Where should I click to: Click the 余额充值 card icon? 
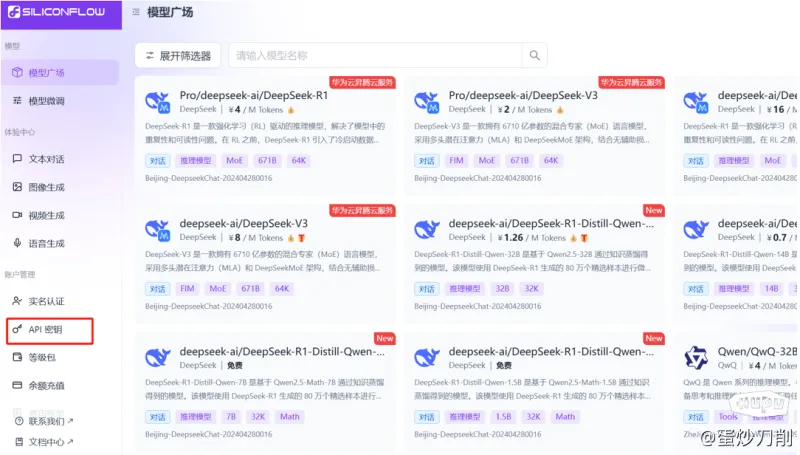point(17,385)
